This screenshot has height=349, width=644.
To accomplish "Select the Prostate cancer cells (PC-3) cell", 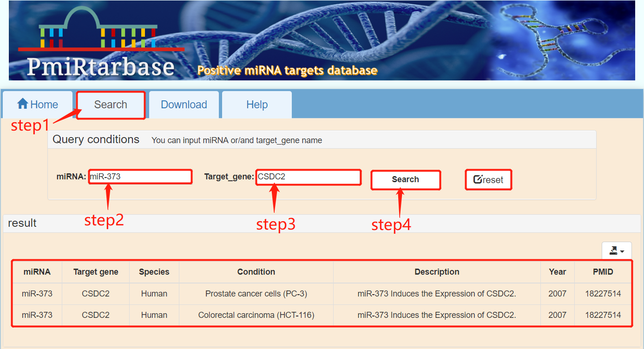I will tap(256, 294).
